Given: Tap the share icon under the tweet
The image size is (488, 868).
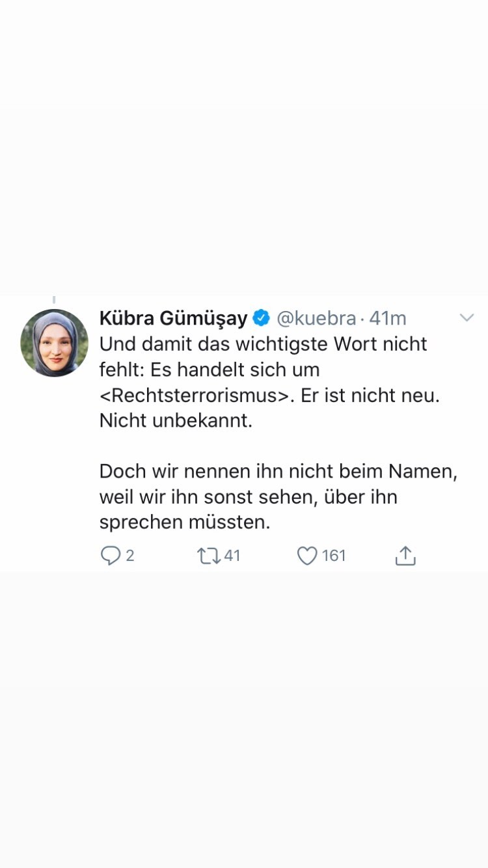Looking at the screenshot, I should point(405,556).
